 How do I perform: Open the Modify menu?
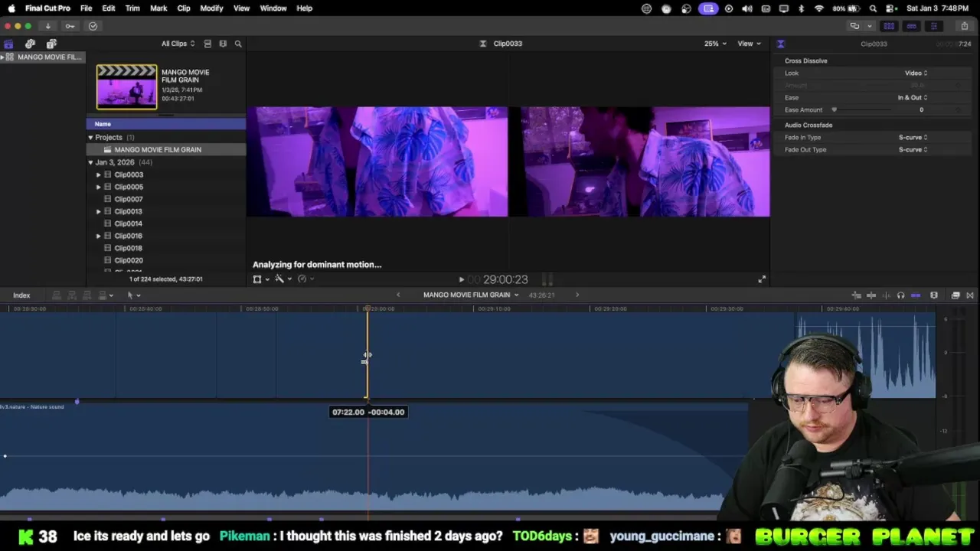point(211,8)
